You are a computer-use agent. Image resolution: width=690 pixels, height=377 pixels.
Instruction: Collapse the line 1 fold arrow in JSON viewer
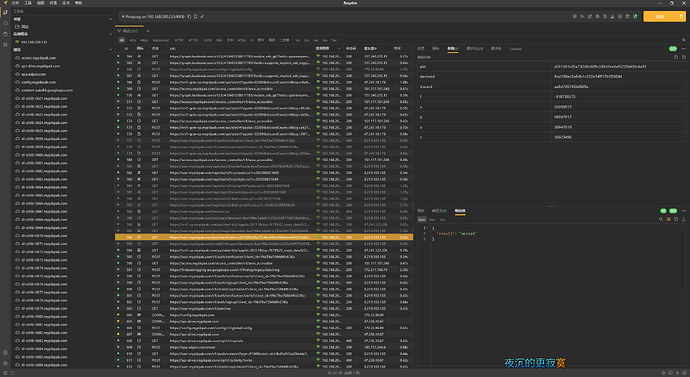[427, 228]
